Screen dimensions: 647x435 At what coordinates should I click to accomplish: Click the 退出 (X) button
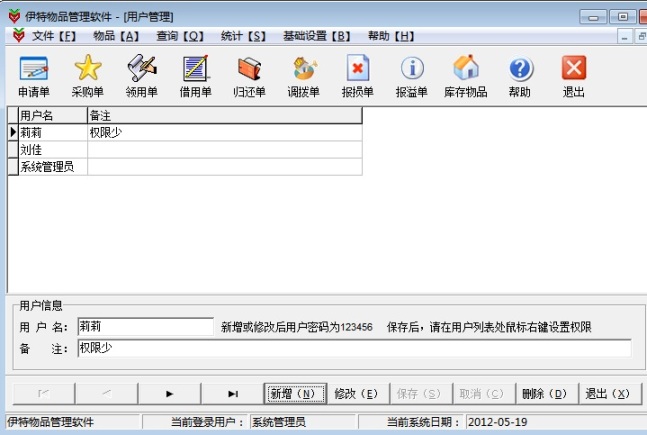tap(610, 394)
